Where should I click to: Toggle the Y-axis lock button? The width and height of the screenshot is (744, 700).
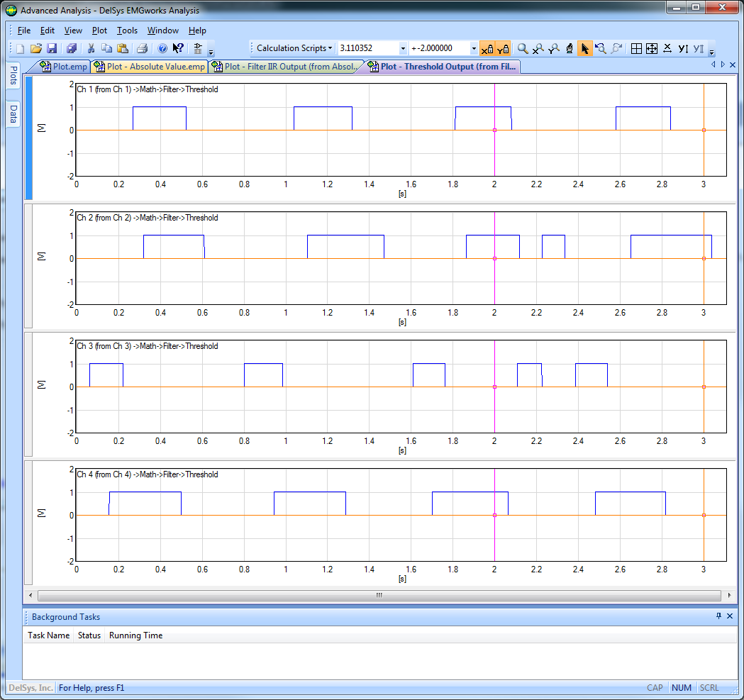[503, 49]
